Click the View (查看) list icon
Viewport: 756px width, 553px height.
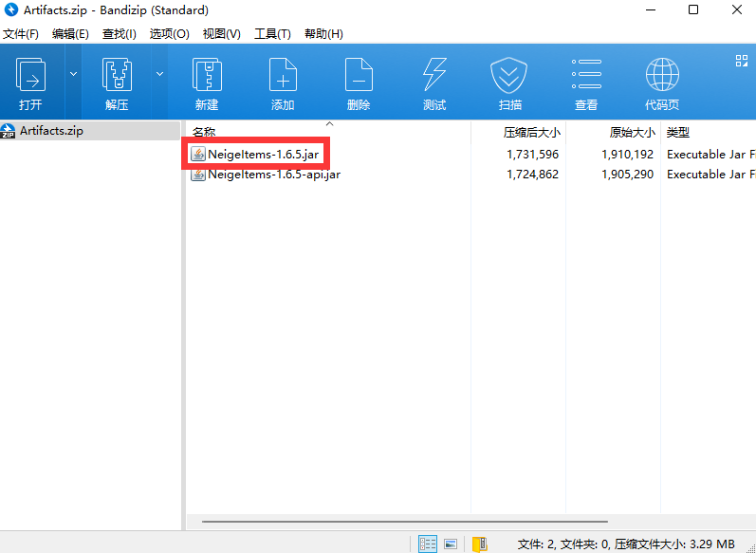[586, 74]
